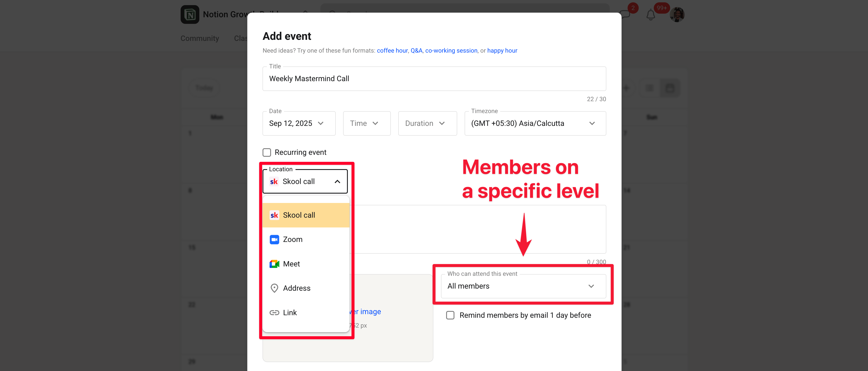Click the Title input field
This screenshot has width=868, height=371.
[x=434, y=79]
